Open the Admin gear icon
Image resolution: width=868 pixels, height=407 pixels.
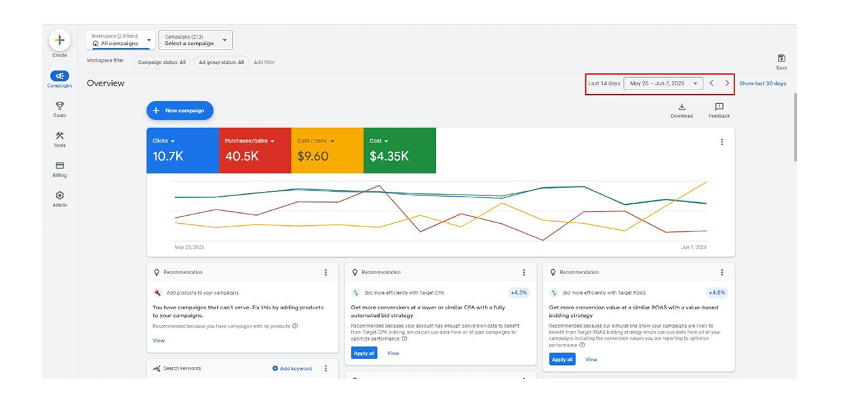(x=60, y=195)
